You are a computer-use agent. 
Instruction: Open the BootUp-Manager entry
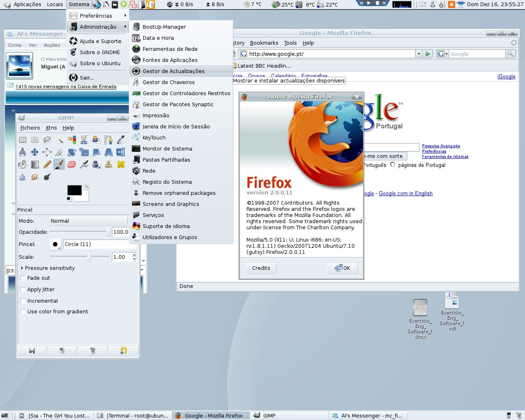[x=181, y=27]
